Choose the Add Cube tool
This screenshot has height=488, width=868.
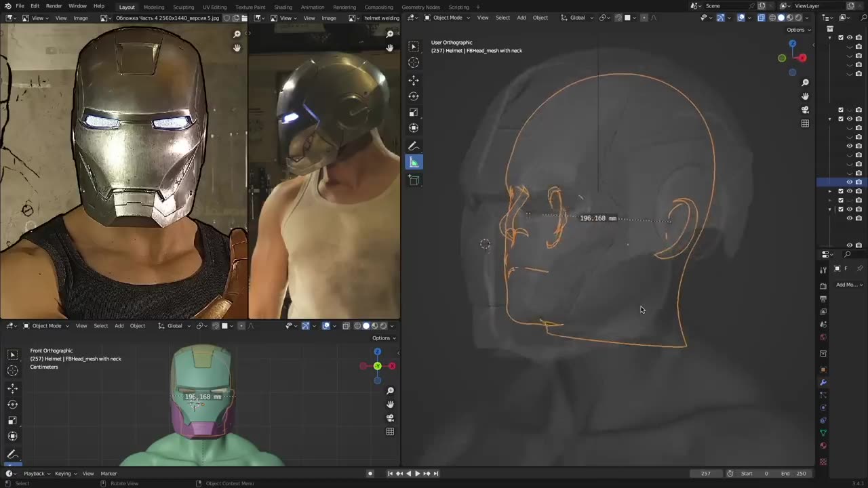tap(414, 180)
